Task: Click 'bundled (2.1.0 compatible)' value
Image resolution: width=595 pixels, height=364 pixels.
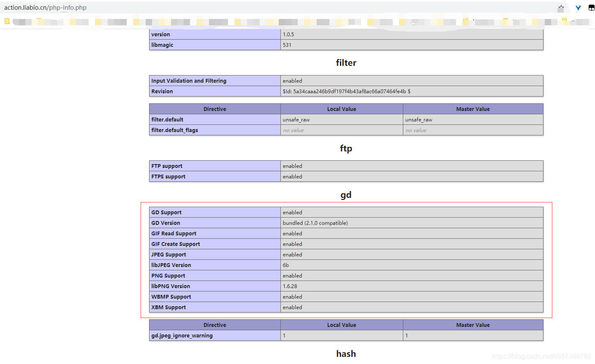Action: [x=315, y=223]
